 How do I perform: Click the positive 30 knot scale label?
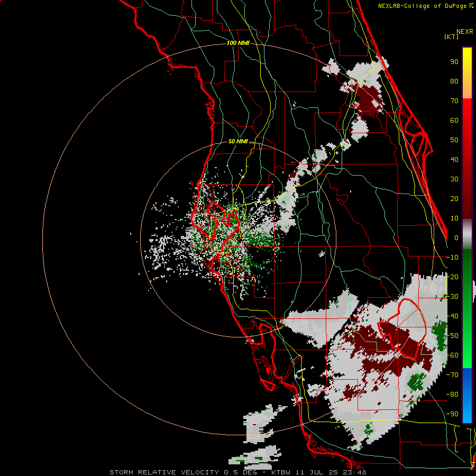454,179
